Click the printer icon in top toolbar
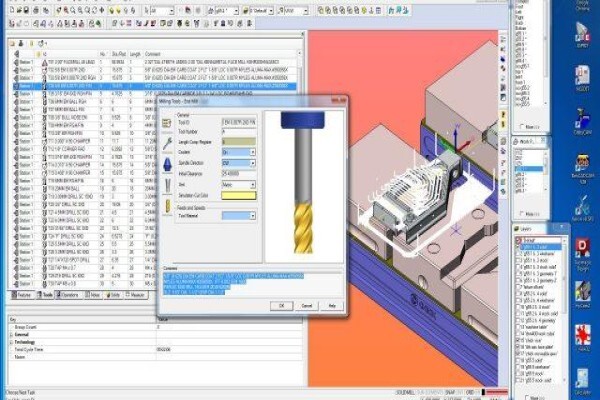600x400 pixels. (x=36, y=10)
